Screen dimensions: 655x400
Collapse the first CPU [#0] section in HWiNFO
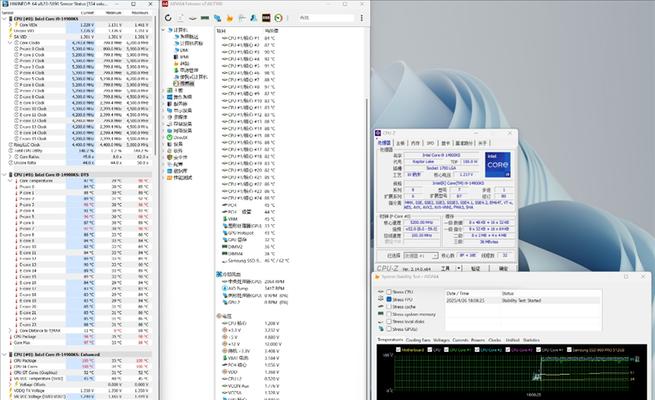point(5,19)
